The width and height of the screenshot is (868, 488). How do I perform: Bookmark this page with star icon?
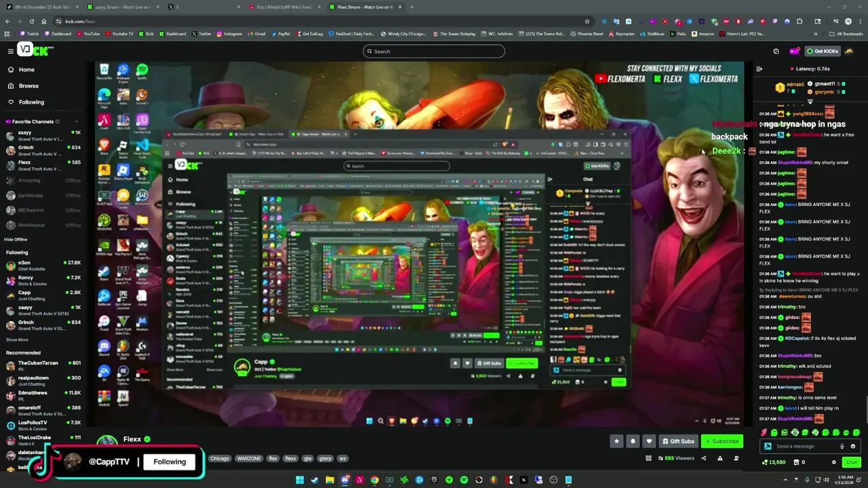(587, 21)
